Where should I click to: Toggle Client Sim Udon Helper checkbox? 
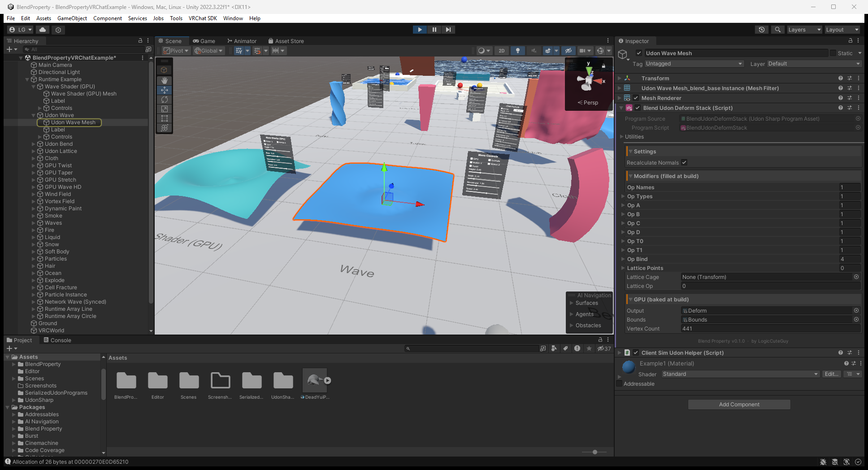636,352
